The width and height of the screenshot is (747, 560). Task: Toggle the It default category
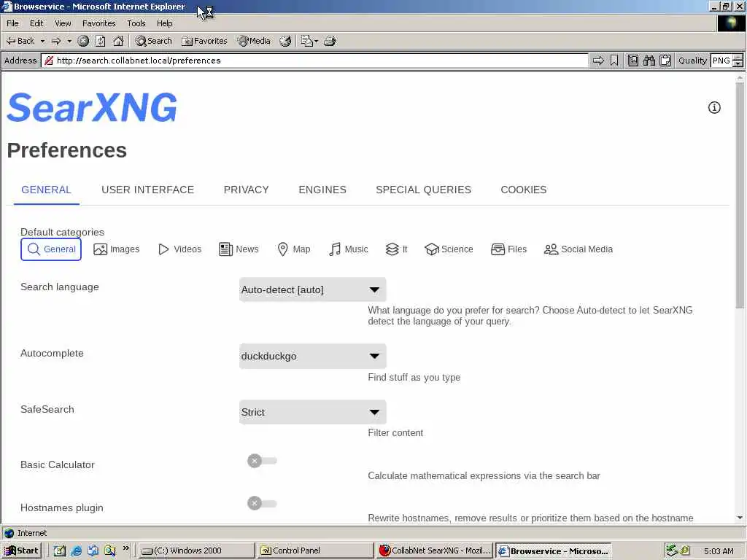pyautogui.click(x=397, y=249)
